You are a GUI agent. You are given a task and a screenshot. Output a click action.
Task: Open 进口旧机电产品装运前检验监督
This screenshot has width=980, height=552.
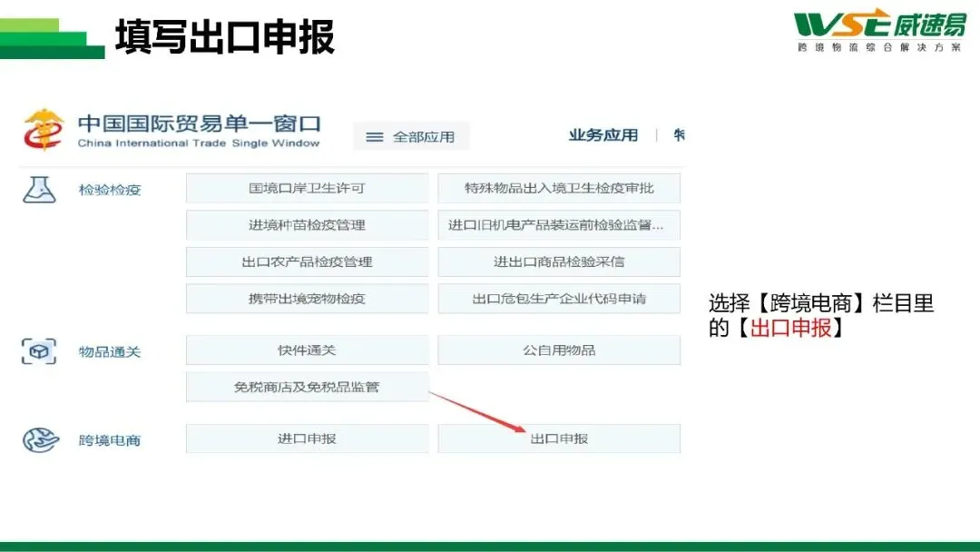coord(559,225)
